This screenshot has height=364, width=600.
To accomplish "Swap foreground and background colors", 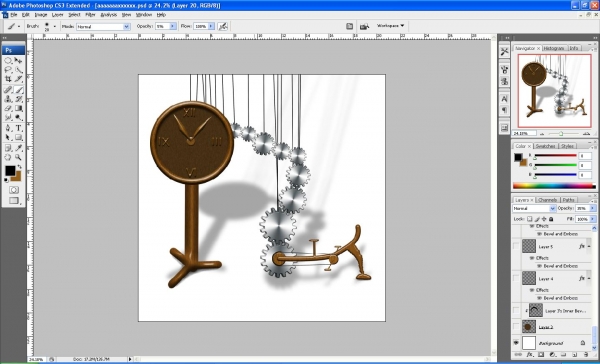I will (19, 167).
